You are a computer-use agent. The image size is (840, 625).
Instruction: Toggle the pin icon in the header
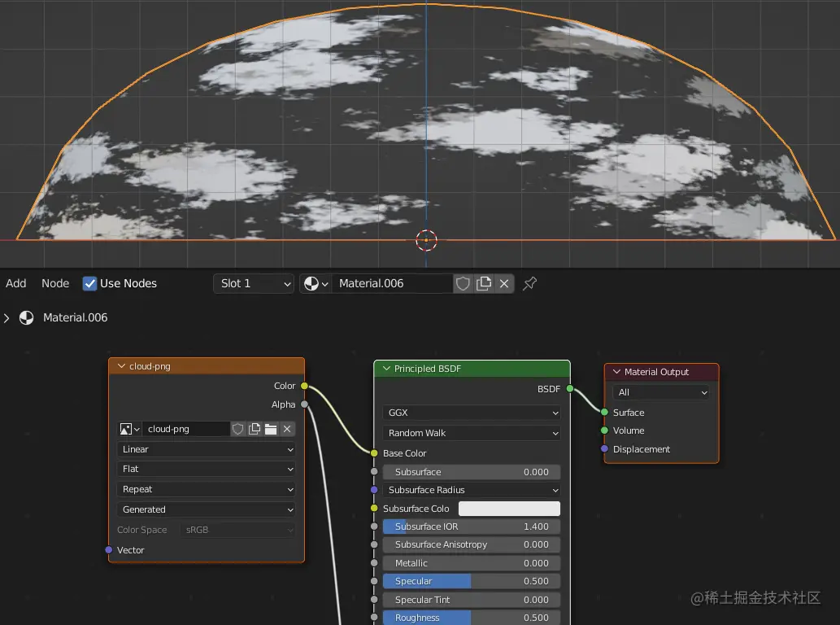[x=530, y=283]
